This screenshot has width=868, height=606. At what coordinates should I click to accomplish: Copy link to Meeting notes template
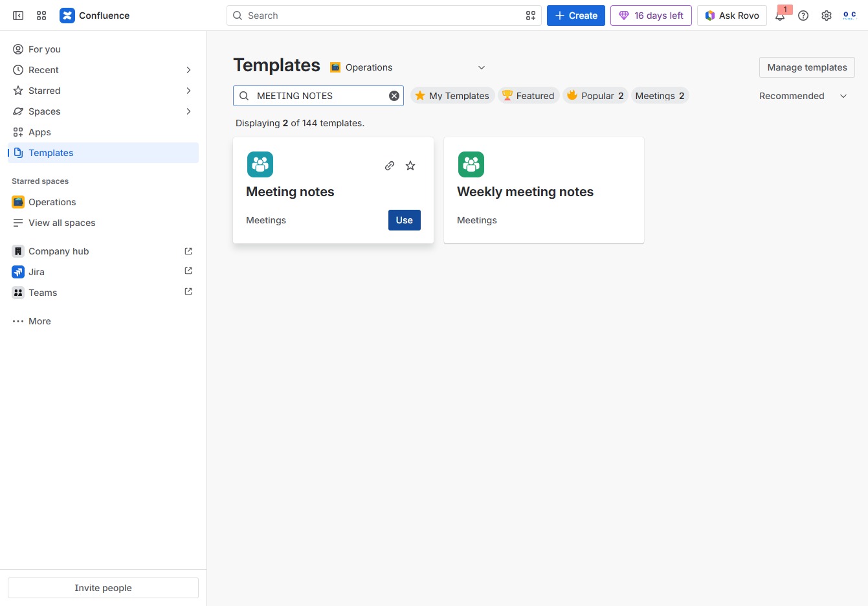(x=390, y=166)
